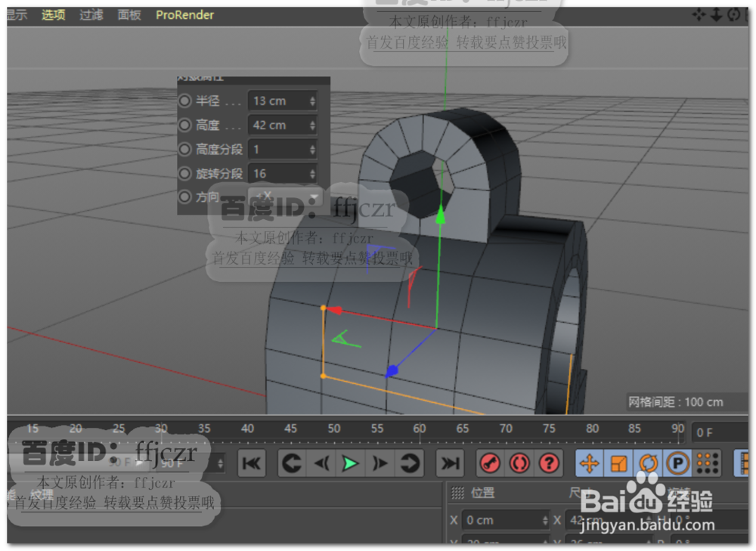Viewport: 756px width, 551px height.
Task: Open the 方向 direction dropdown
Action: (x=313, y=197)
